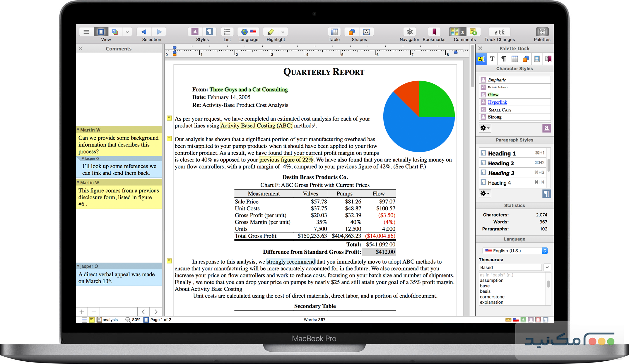The height and width of the screenshot is (364, 629).
Task: Open the Palettes panel
Action: coord(542,32)
